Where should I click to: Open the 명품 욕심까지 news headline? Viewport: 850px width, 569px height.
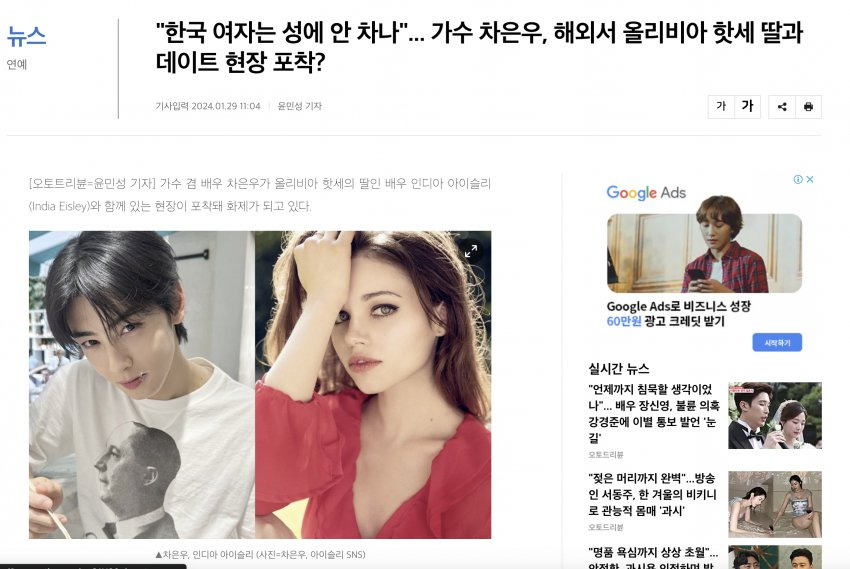(653, 558)
